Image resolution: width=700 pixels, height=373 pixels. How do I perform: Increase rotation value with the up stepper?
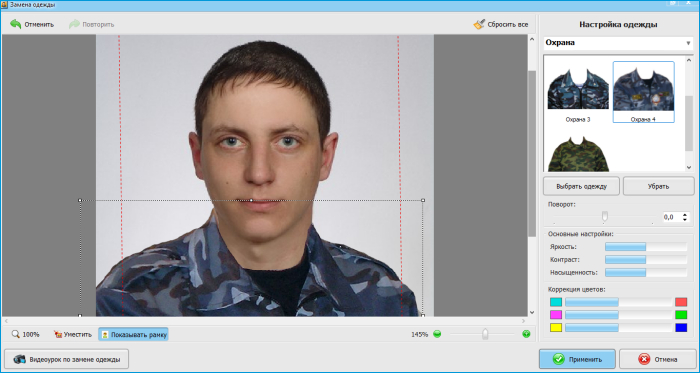point(685,215)
